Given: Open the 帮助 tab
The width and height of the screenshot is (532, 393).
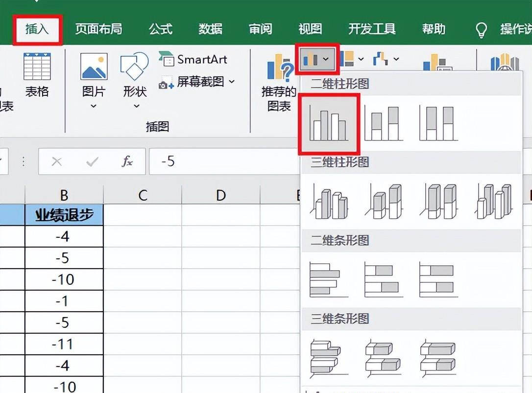Looking at the screenshot, I should tap(434, 29).
